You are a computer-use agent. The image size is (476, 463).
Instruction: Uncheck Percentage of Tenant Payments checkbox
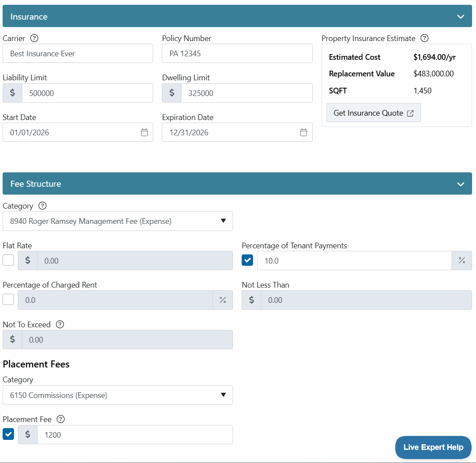pyautogui.click(x=247, y=260)
